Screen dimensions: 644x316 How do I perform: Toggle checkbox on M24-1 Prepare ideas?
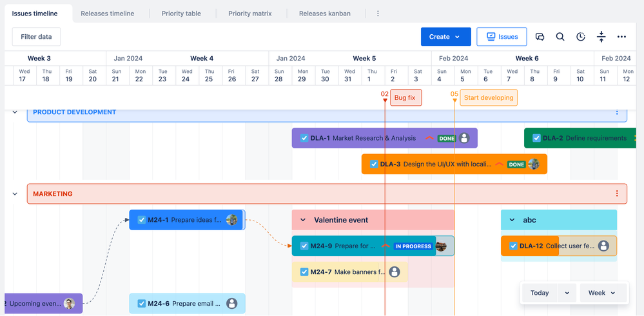[141, 220]
